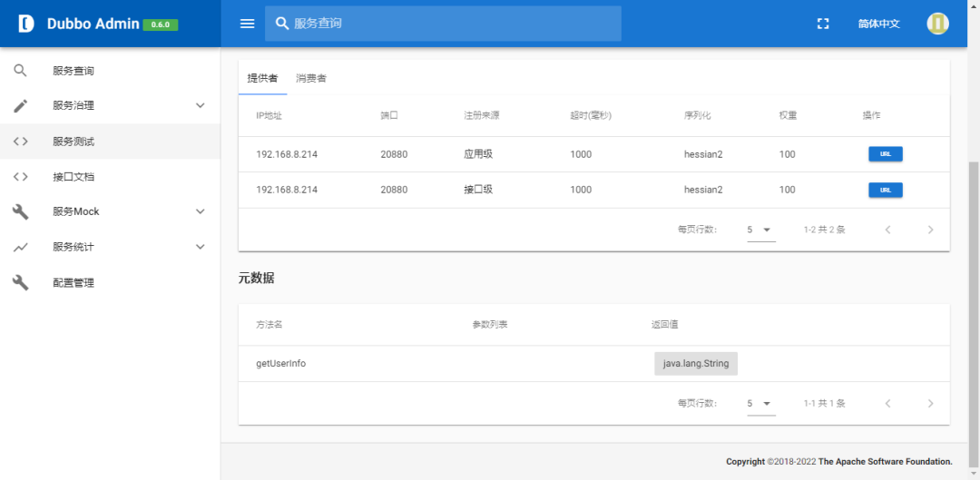This screenshot has height=480, width=980.
Task: Expand the 服务Mock submenu chevron
Action: (200, 212)
